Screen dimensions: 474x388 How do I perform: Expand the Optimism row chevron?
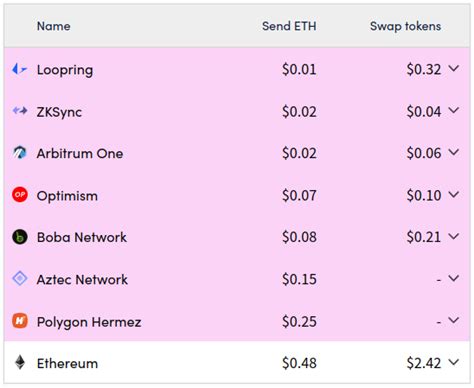click(x=454, y=194)
